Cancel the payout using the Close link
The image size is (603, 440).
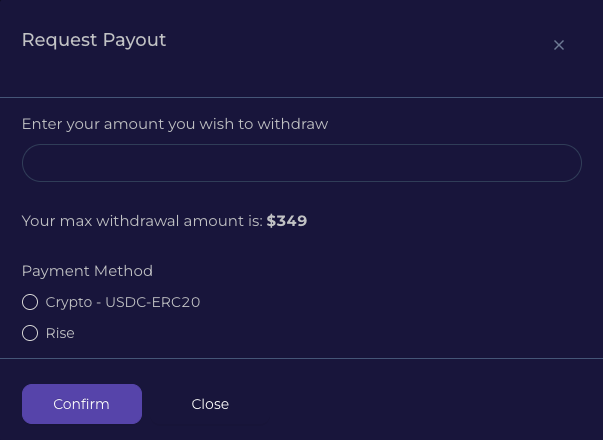(210, 404)
